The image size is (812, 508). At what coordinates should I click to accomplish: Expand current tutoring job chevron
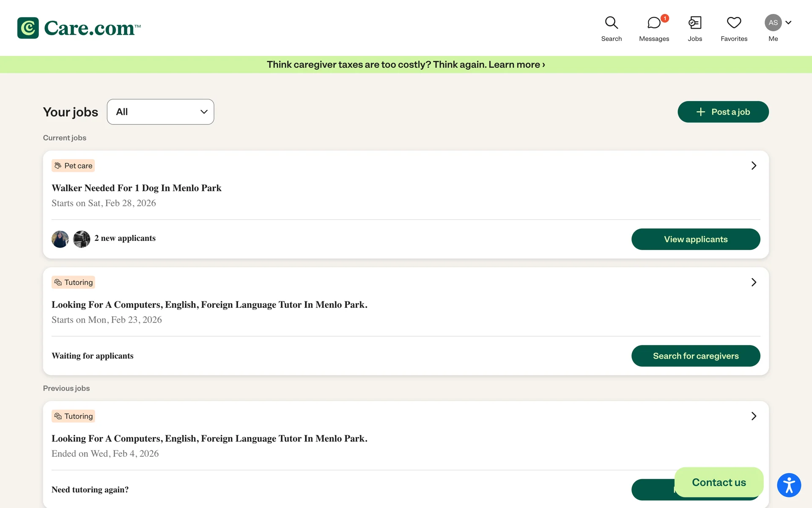click(x=754, y=282)
